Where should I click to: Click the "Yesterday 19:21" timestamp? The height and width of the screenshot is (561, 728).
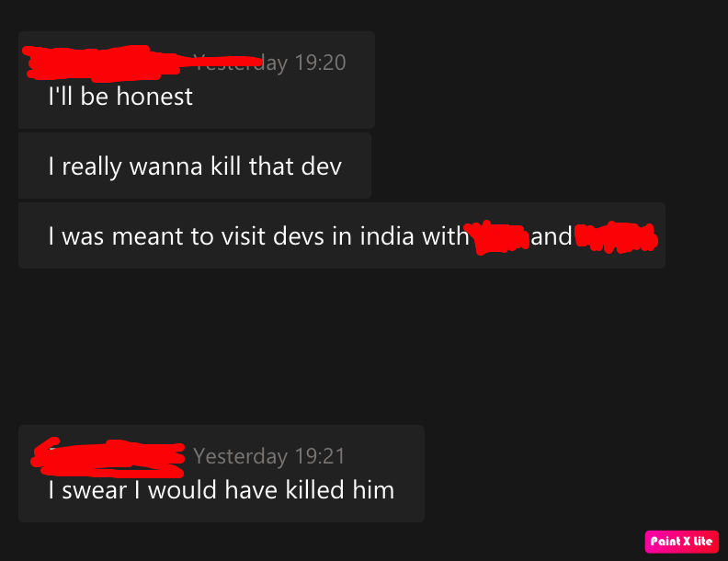(x=269, y=456)
